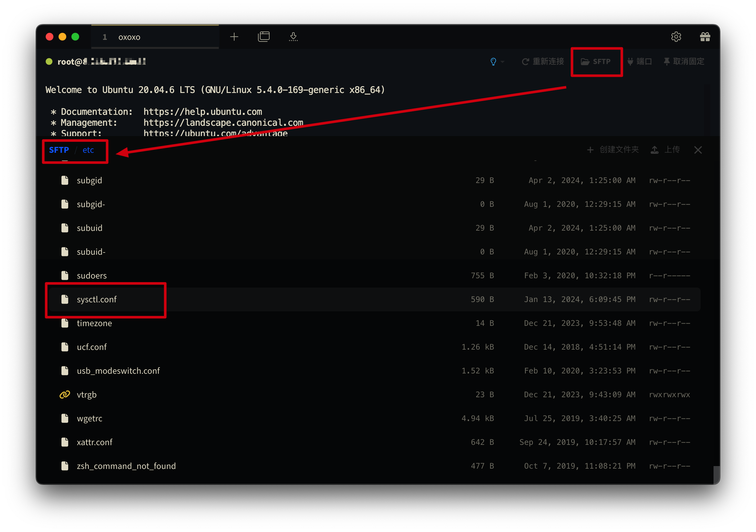756x532 pixels.
Task: Click the landscape.canonical.com URL in terminal
Action: pyautogui.click(x=223, y=123)
